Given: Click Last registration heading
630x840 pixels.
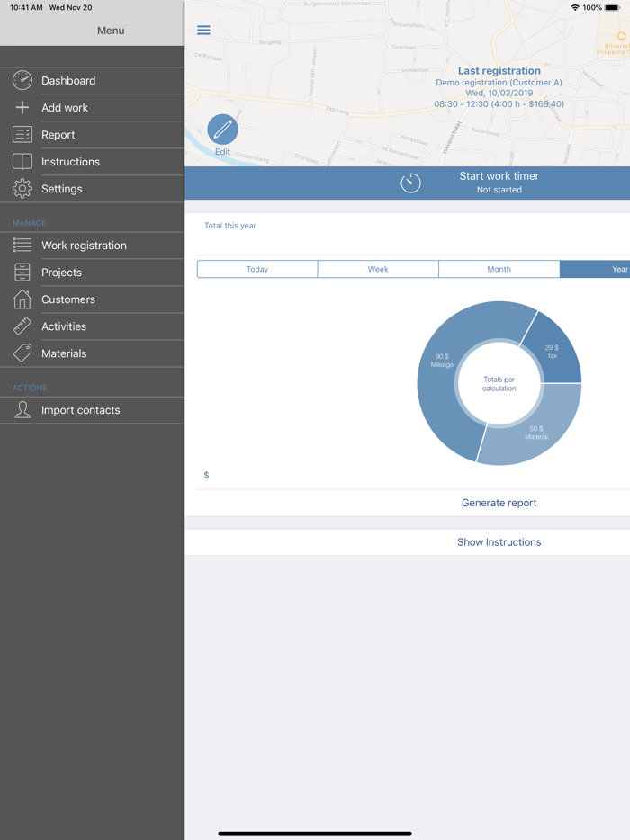Looking at the screenshot, I should click(x=499, y=71).
